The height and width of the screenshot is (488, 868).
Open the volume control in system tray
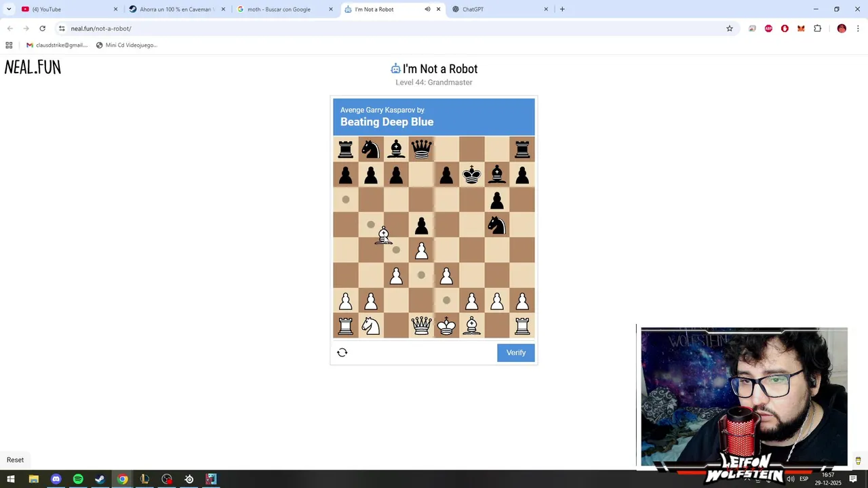(x=790, y=479)
